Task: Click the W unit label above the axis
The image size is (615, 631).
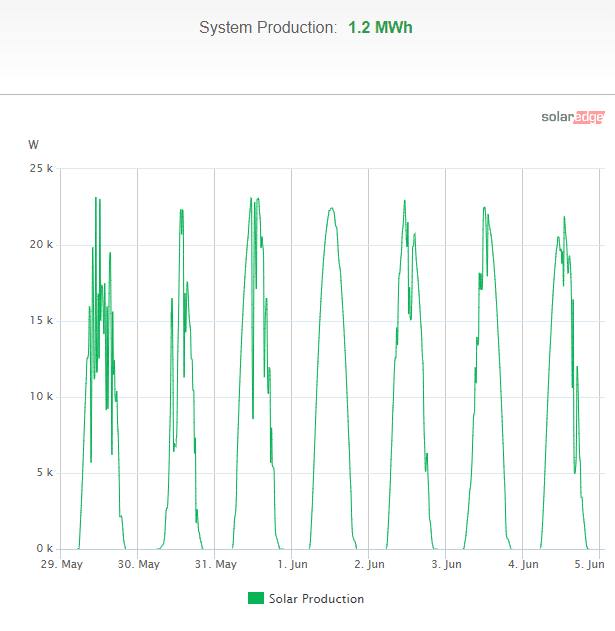Action: 33,145
